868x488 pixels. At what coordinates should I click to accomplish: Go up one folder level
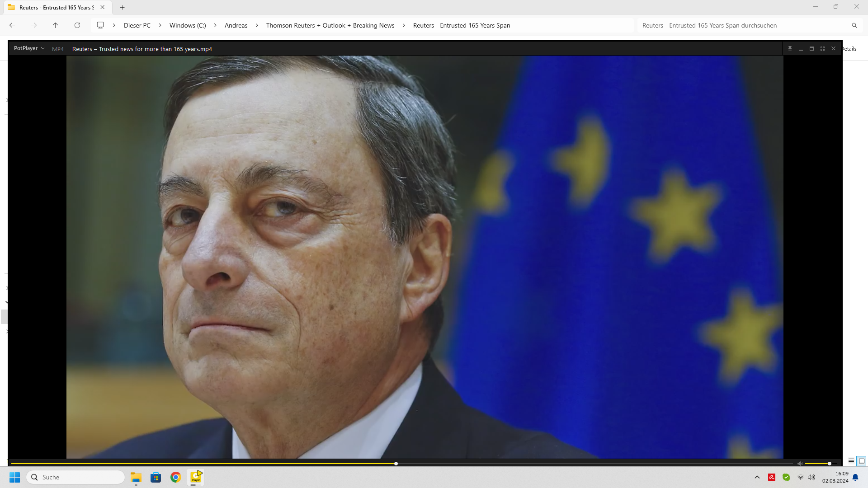tap(56, 25)
